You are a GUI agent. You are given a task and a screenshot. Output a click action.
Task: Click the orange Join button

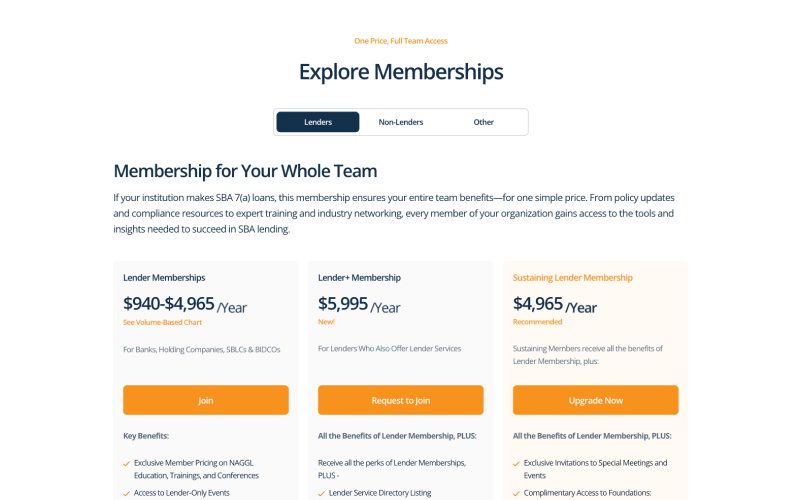pyautogui.click(x=206, y=400)
